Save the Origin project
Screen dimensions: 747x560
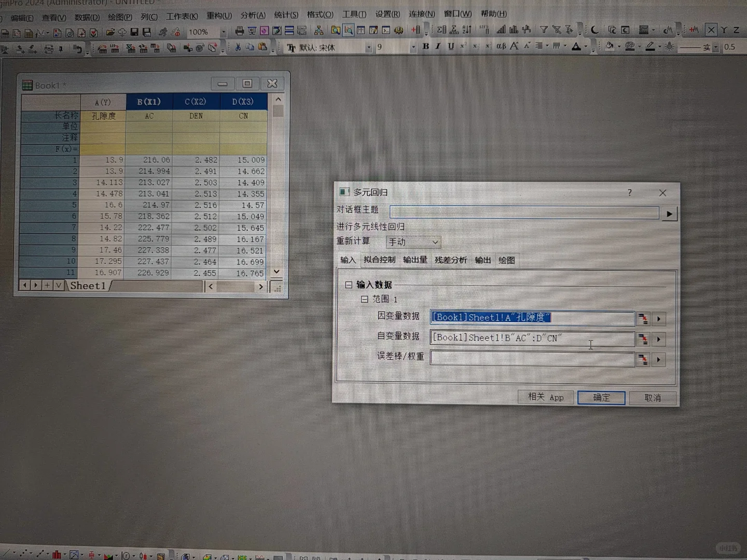134,32
